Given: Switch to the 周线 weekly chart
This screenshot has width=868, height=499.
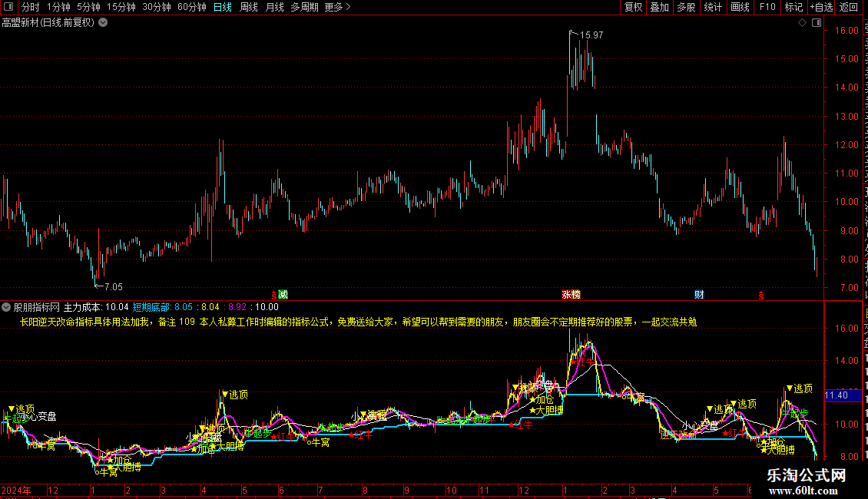Looking at the screenshot, I should click(249, 7).
